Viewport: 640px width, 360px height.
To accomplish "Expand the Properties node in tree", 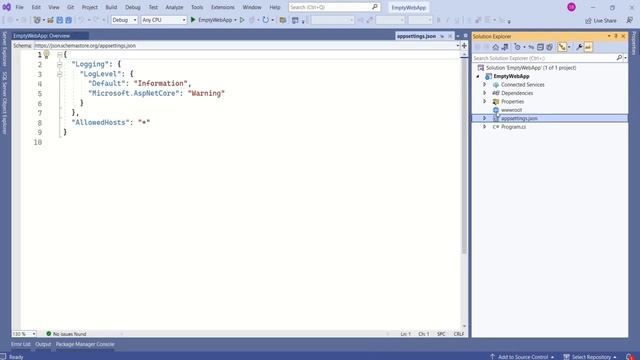I will pos(484,101).
